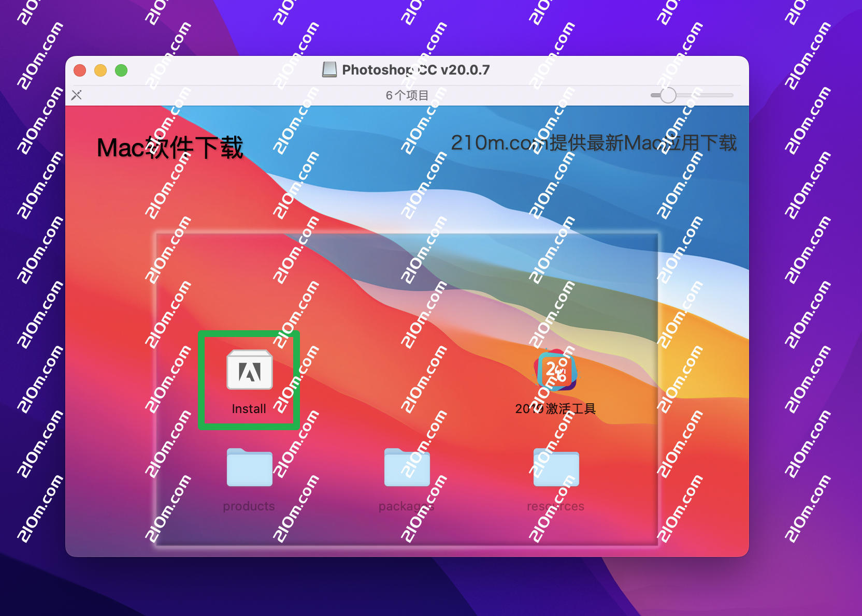Close the Photoshop CC window
Viewport: 862px width, 616px height.
[80, 70]
